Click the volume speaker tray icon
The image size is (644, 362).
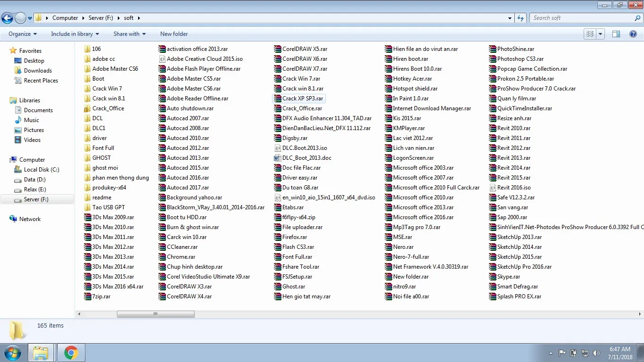pos(596,353)
